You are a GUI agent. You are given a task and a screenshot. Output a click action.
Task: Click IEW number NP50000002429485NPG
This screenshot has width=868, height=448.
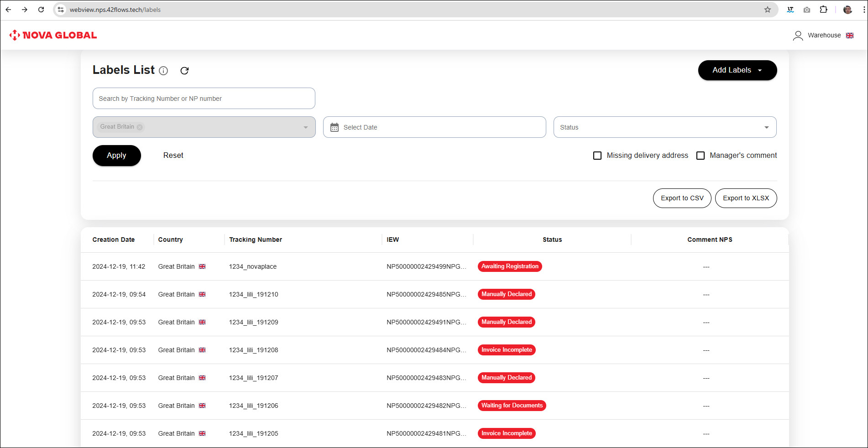click(x=426, y=294)
